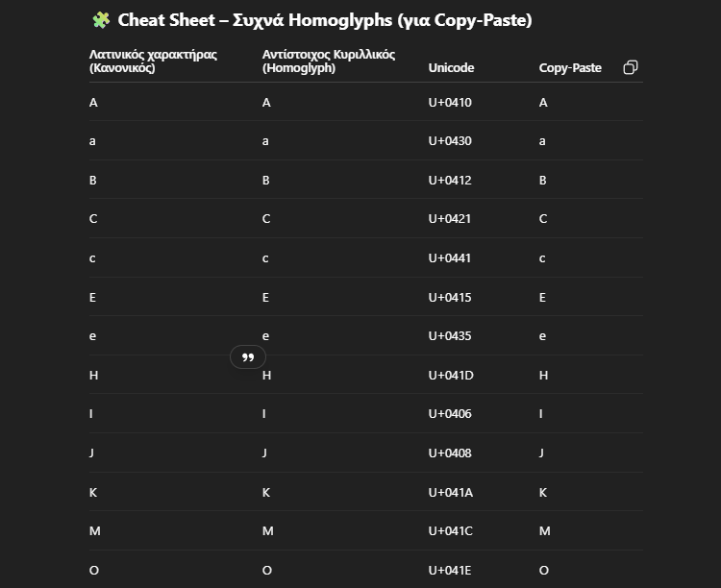Select the Copy-Paste column header

click(570, 67)
